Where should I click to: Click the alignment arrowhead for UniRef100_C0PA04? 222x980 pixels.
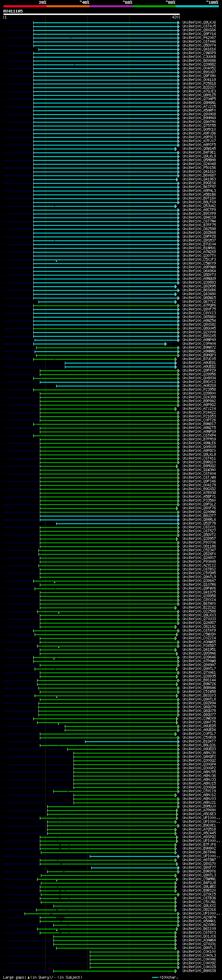[x=165, y=344]
